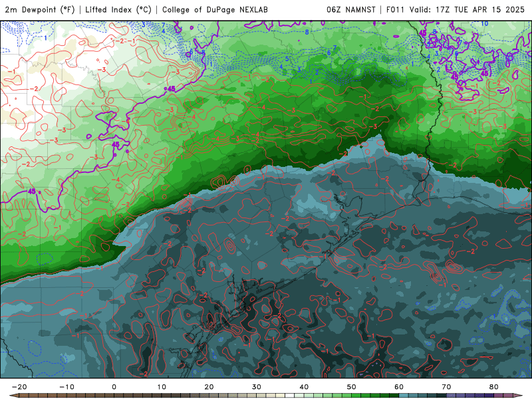This screenshot has width=532, height=399.
Task: Click the 80 label on the color scale
Action: coord(494,387)
